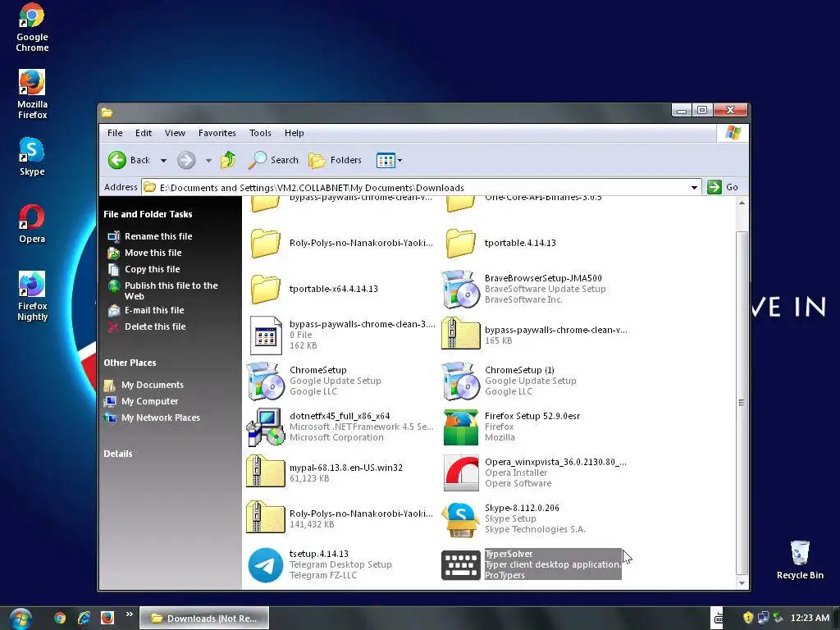Viewport: 840px width, 630px height.
Task: Select tportable.4.14.13 folder icon
Action: 460,243
